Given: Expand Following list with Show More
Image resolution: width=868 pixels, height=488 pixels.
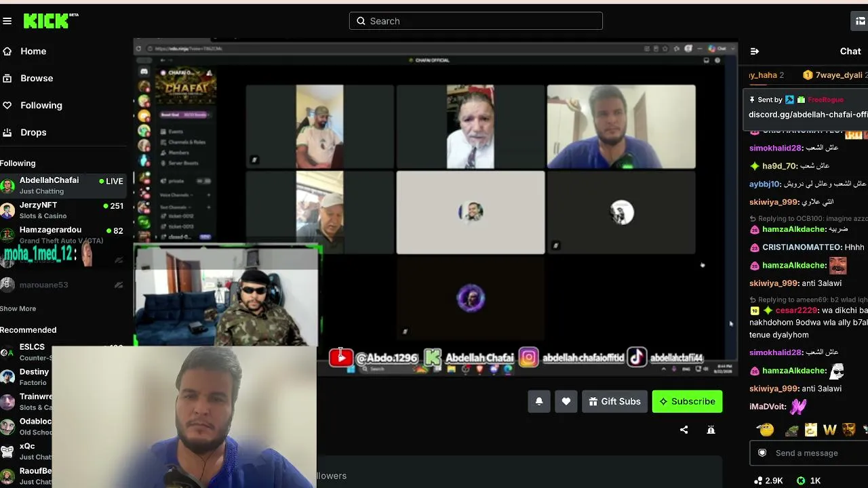Looking at the screenshot, I should (x=18, y=309).
